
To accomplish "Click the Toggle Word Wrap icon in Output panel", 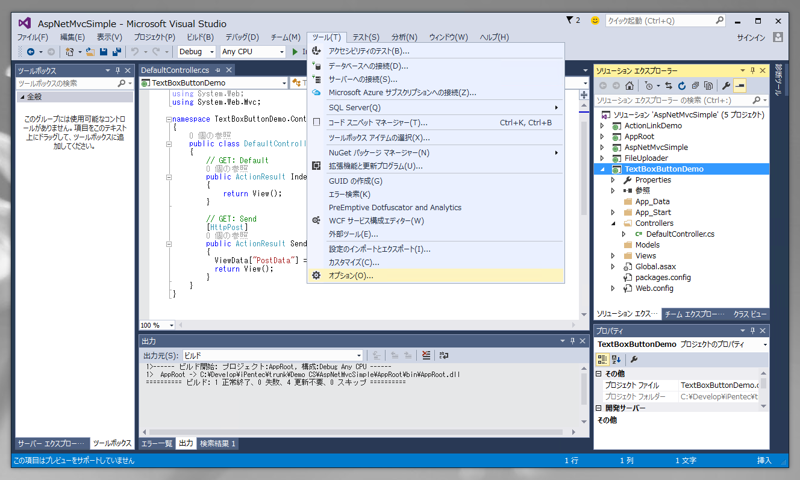I will coord(444,355).
